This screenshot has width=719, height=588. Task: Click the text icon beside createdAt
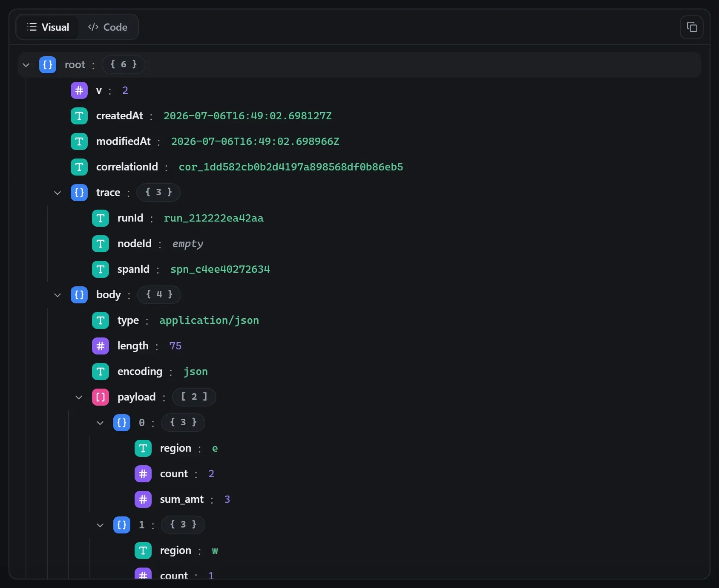(79, 116)
